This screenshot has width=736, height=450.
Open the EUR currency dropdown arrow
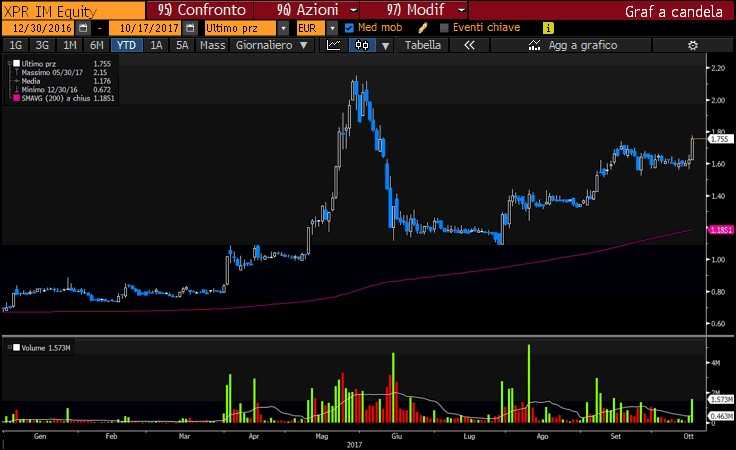(x=332, y=28)
